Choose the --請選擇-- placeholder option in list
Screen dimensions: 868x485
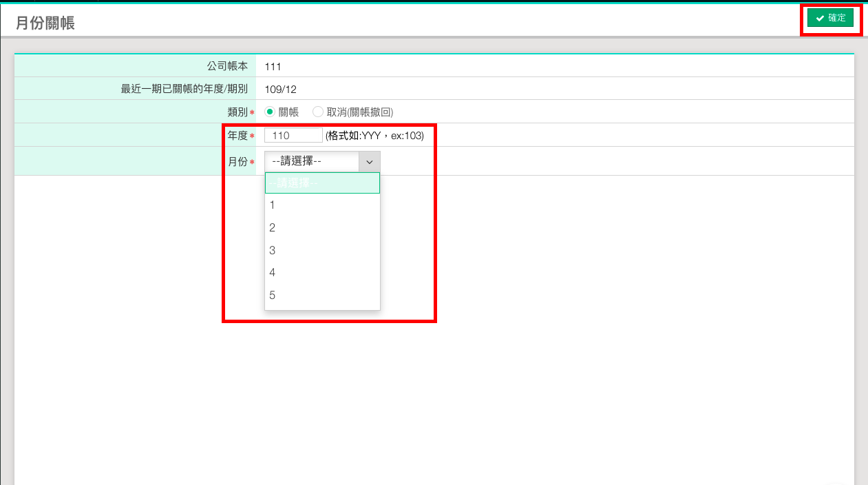[x=322, y=183]
